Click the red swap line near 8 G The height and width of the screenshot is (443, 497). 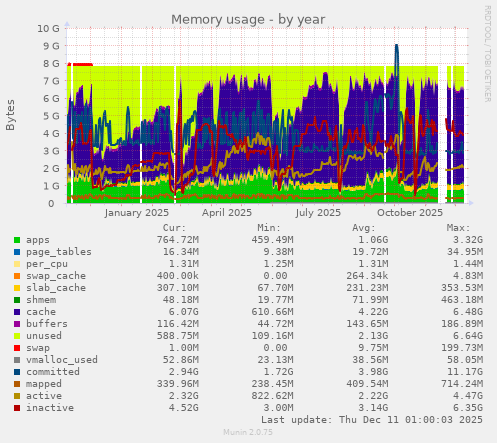click(80, 64)
